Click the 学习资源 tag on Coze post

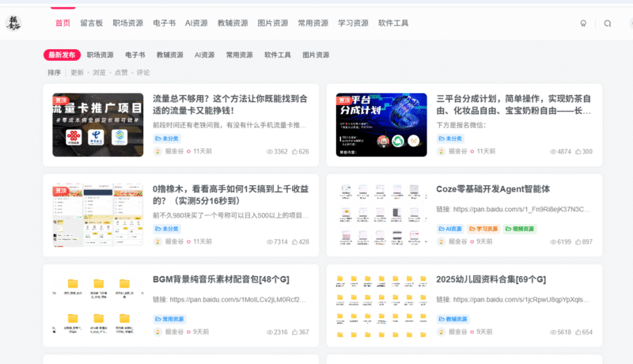pyautogui.click(x=483, y=229)
